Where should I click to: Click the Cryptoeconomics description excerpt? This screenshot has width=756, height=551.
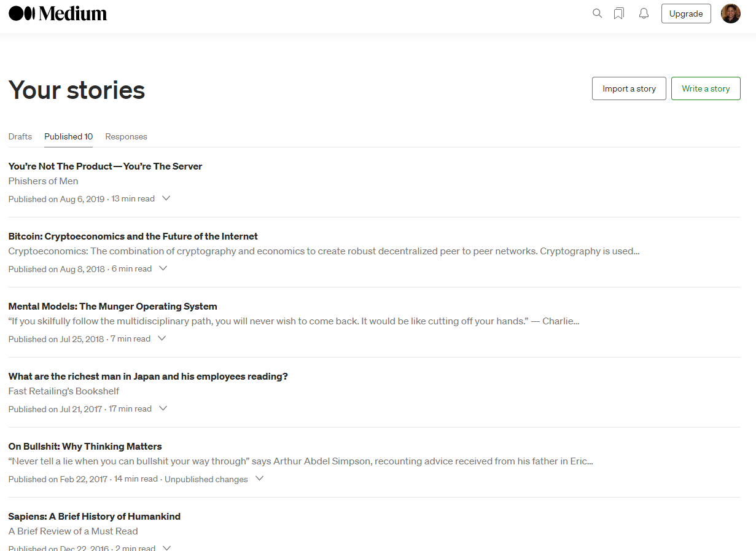[x=324, y=251]
